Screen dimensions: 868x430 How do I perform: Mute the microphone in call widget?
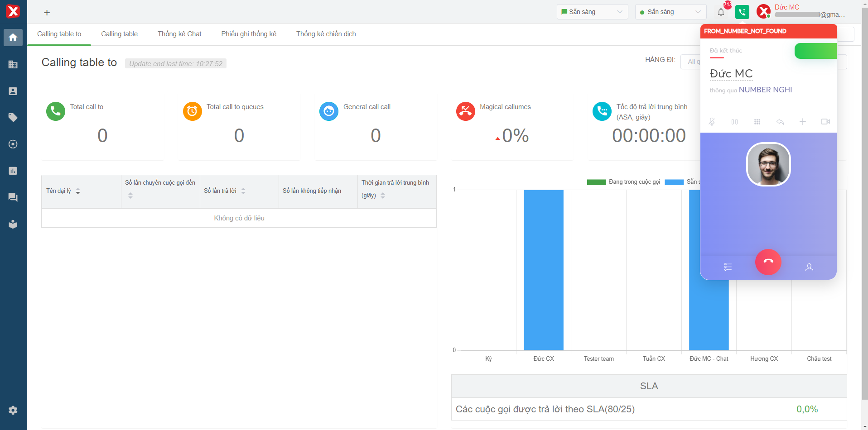coord(712,122)
